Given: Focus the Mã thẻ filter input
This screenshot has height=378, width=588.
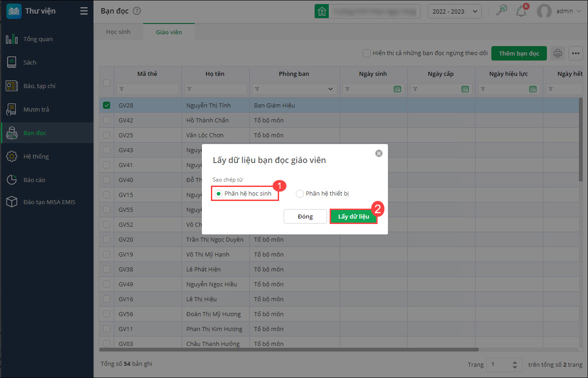Looking at the screenshot, I should pos(148,89).
